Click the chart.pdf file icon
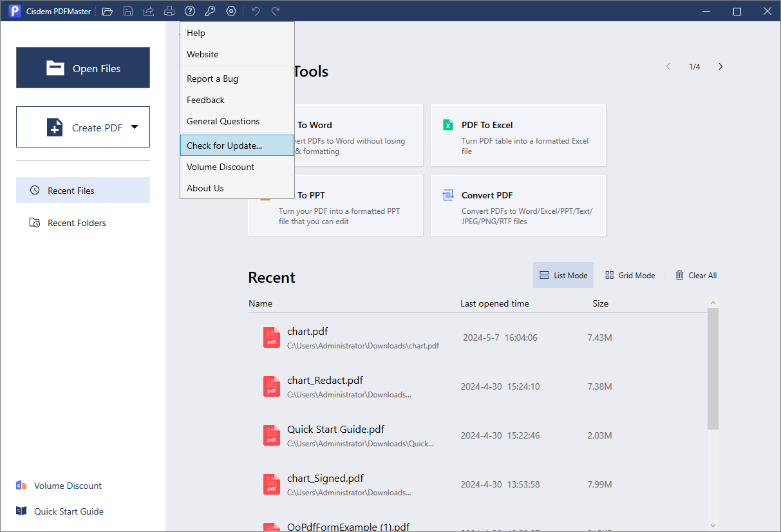 click(x=272, y=337)
